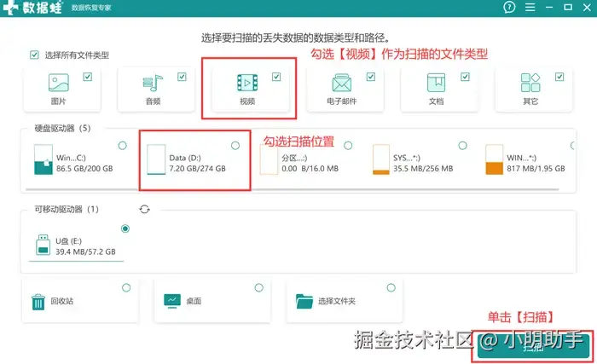Click the 文档 document icon

click(x=436, y=83)
